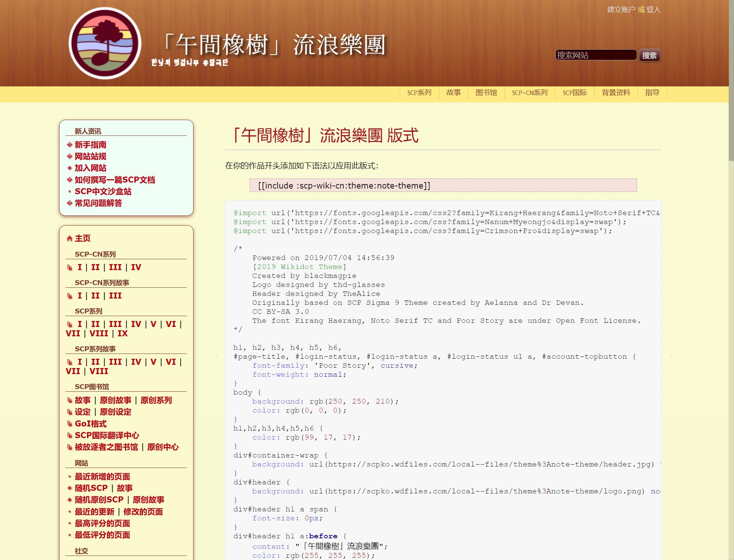Image resolution: width=734 pixels, height=560 pixels.
Task: Click the oak tree music note logo
Action: click(105, 43)
